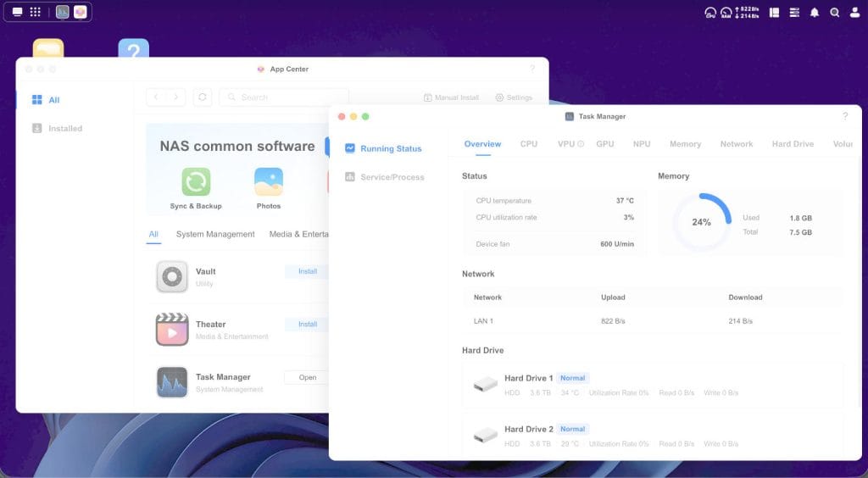The image size is (868, 478).
Task: Switch to the CPU tab
Action: pos(529,144)
